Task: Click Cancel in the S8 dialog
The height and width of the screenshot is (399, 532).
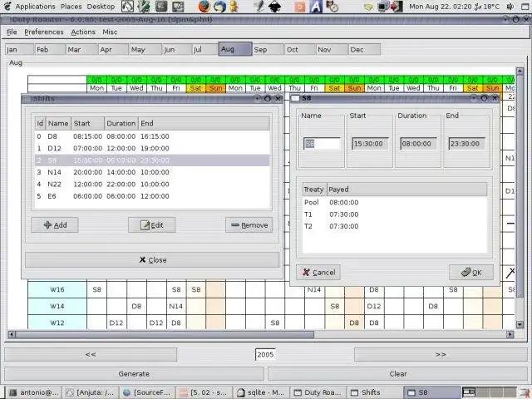Action: [318, 272]
